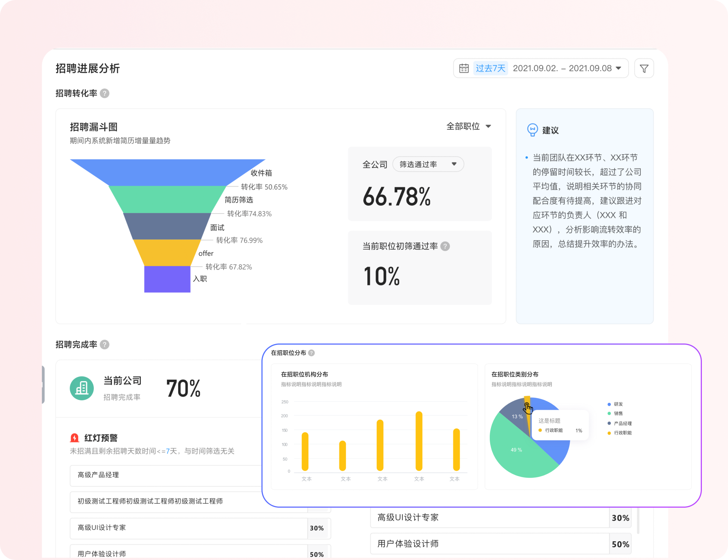Image resolution: width=728 pixels, height=560 pixels.
Task: Click help icon beside 招聘完成率 heading
Action: coord(105,345)
